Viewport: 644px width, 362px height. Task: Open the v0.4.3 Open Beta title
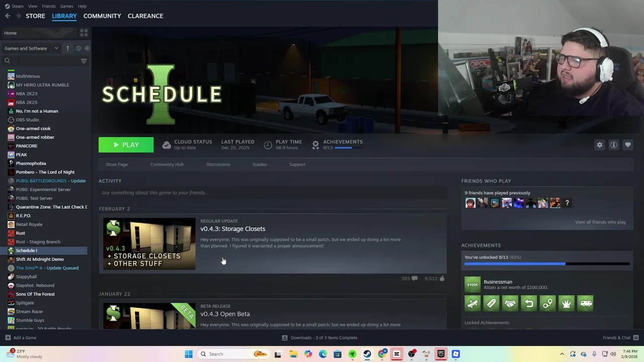tap(225, 314)
